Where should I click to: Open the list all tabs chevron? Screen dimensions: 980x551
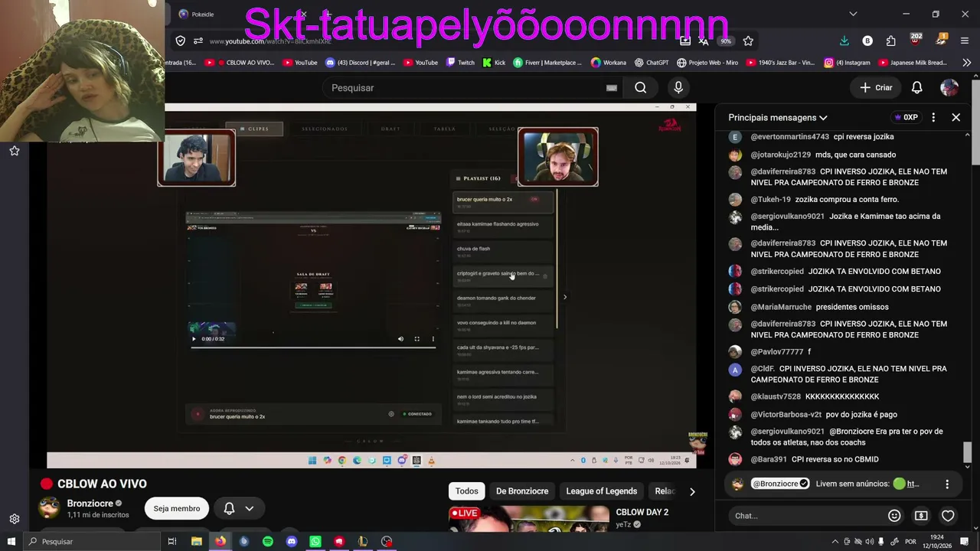click(853, 14)
